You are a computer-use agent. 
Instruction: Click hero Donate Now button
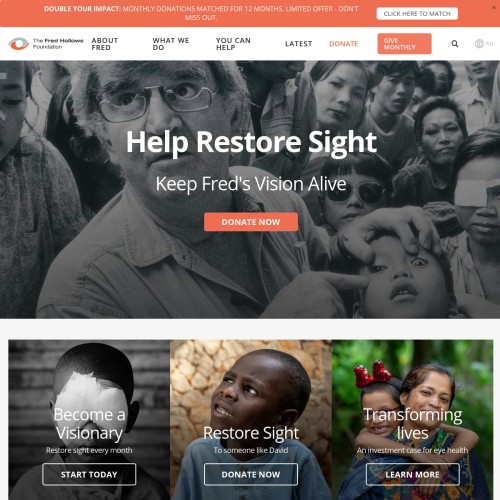pyautogui.click(x=251, y=222)
